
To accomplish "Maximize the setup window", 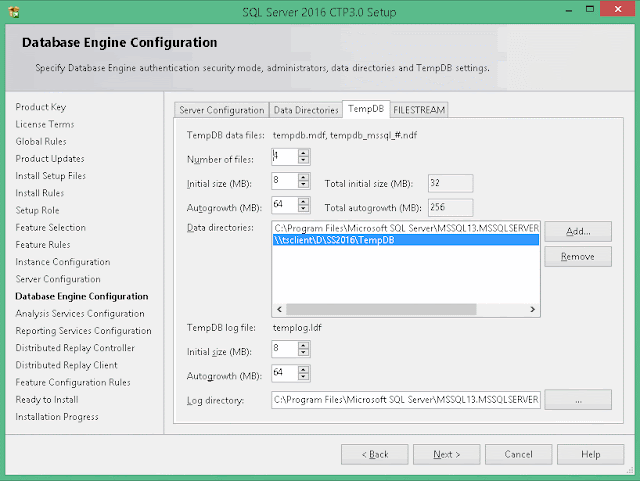I will 590,9.
